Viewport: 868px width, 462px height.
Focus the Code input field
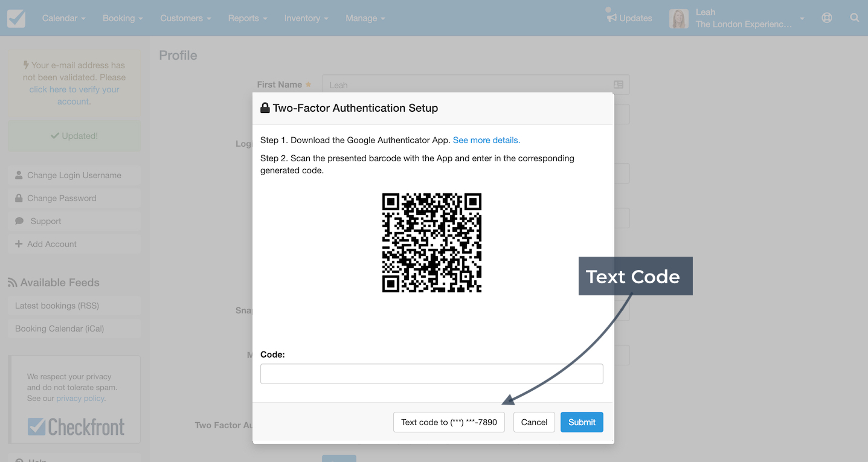pyautogui.click(x=432, y=374)
